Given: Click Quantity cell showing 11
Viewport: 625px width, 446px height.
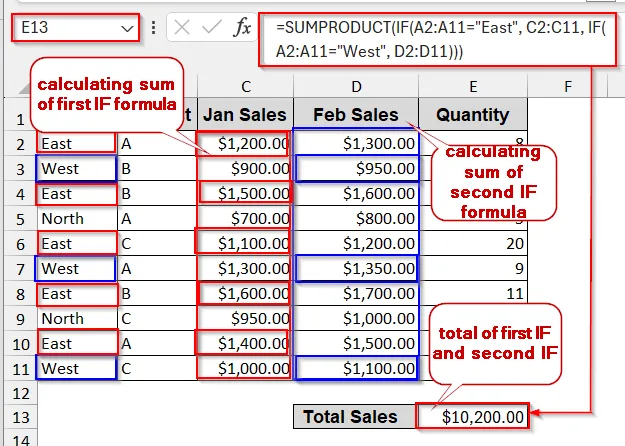Looking at the screenshot, I should click(x=473, y=294).
